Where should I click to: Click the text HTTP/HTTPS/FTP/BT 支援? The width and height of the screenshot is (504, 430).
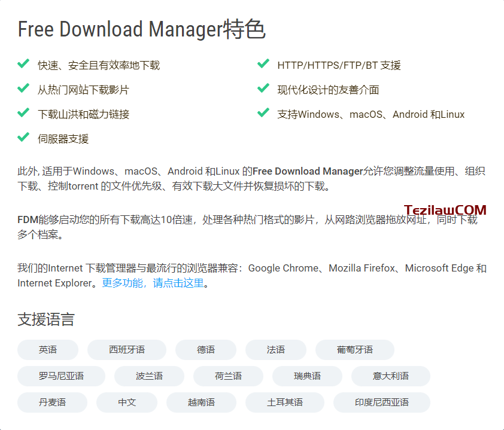tap(339, 66)
